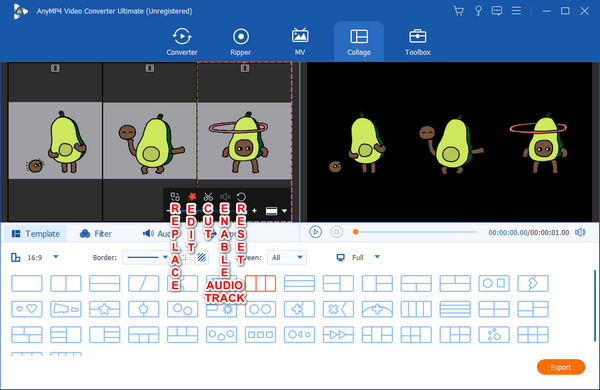Click the orange Export button
The image size is (600, 390).
561,367
